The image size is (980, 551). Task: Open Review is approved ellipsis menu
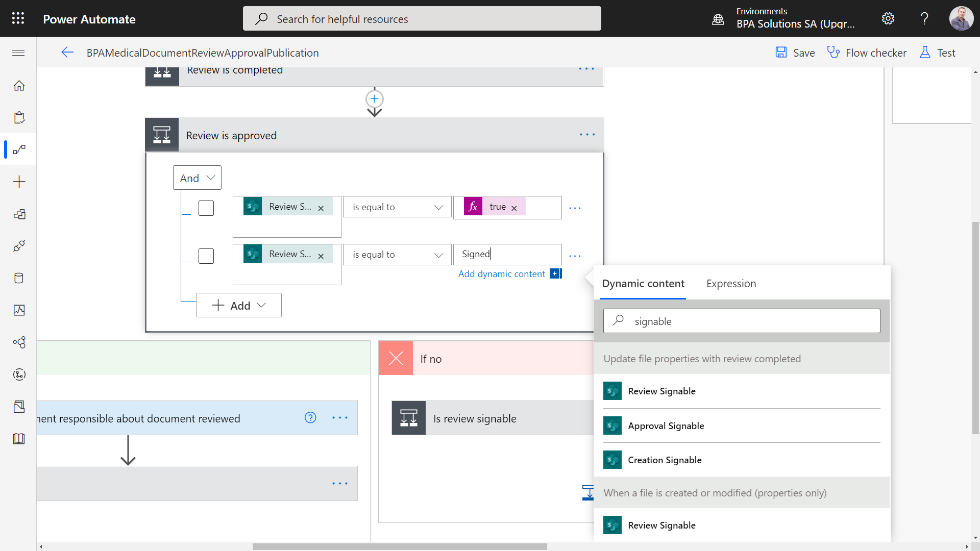(x=587, y=135)
